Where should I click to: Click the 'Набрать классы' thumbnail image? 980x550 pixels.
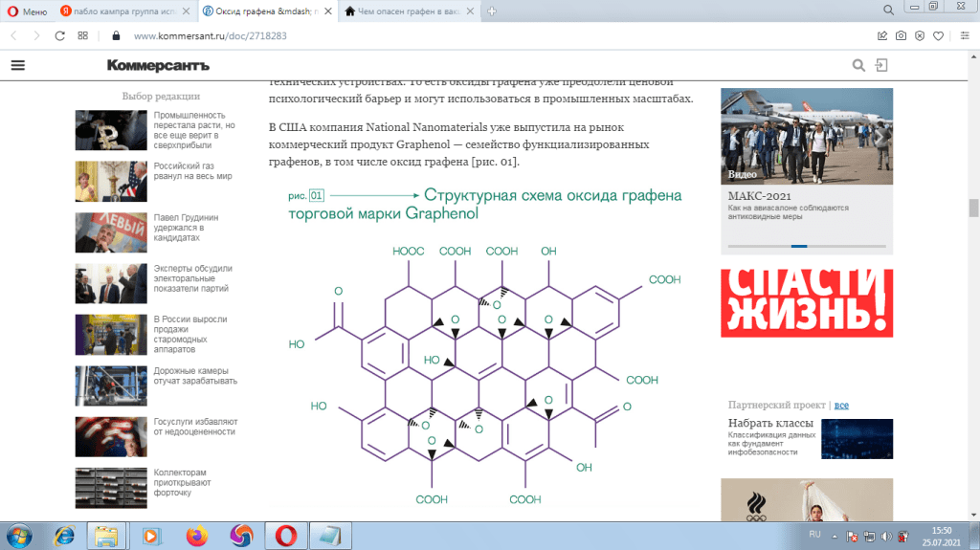tap(857, 439)
